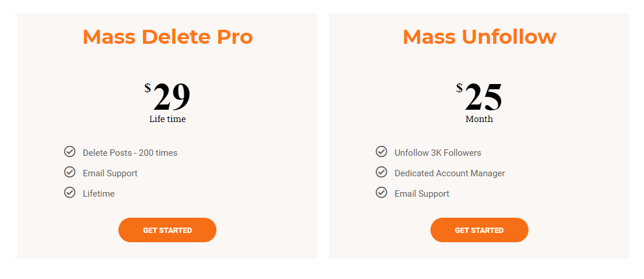Click the $25 price figure
644x279 pixels.
point(479,97)
